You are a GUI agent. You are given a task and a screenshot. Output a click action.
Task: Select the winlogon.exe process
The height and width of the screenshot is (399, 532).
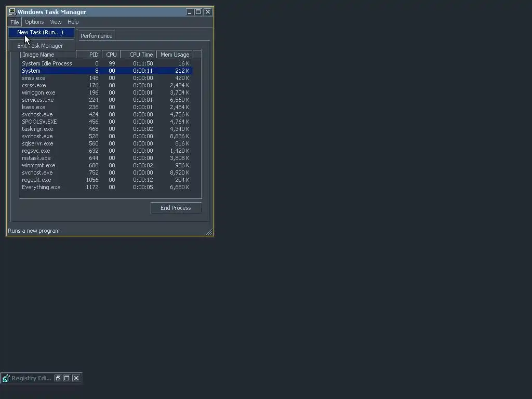[x=107, y=92]
